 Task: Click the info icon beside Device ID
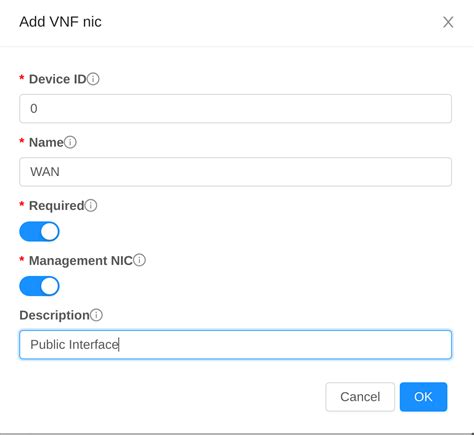click(93, 79)
